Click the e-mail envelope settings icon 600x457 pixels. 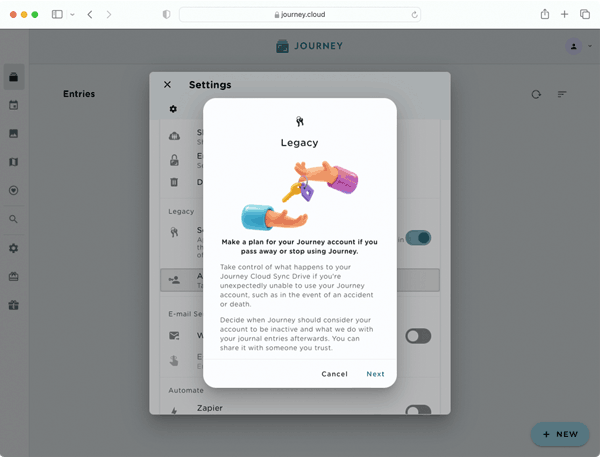pyautogui.click(x=174, y=336)
